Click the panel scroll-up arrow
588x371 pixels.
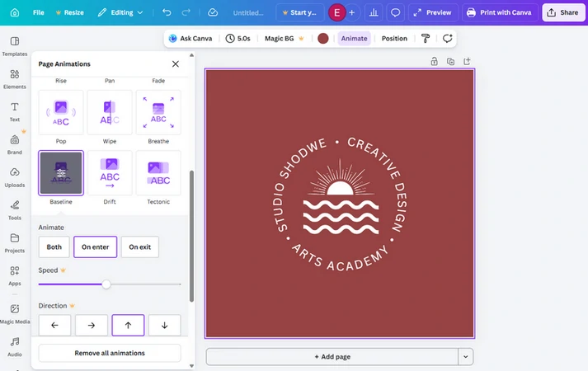click(x=191, y=55)
